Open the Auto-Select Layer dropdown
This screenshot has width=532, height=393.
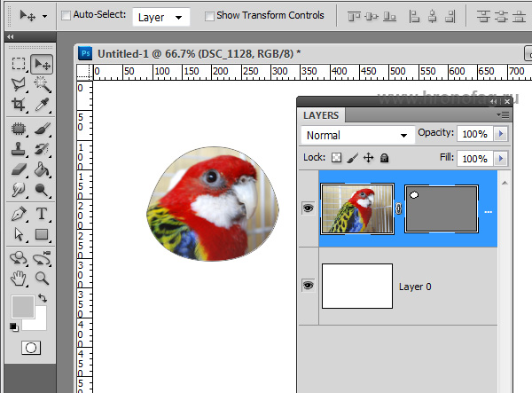click(164, 17)
